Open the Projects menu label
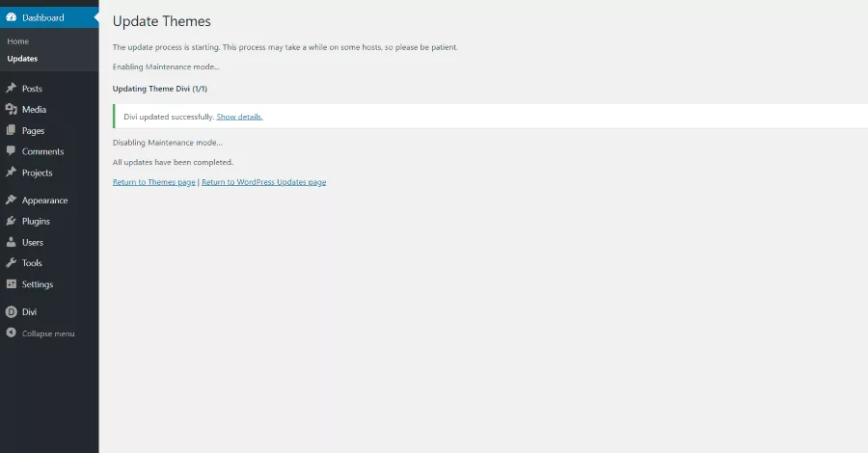 click(37, 173)
